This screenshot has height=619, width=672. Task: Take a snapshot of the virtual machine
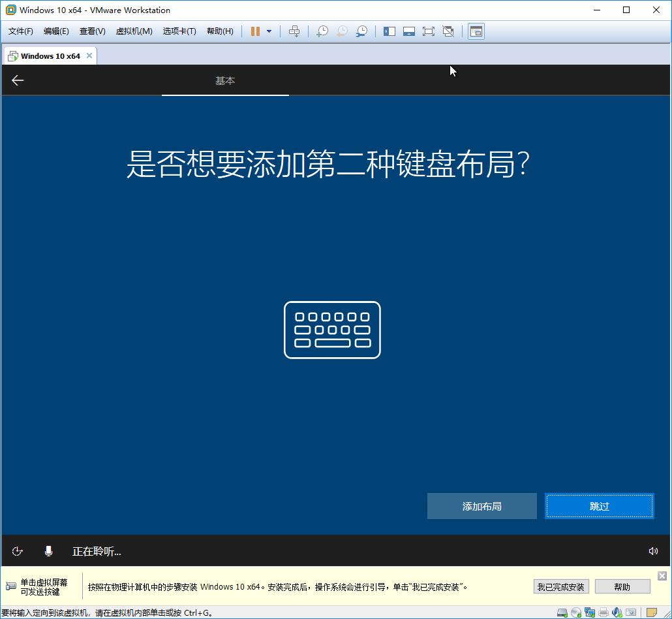point(322,31)
